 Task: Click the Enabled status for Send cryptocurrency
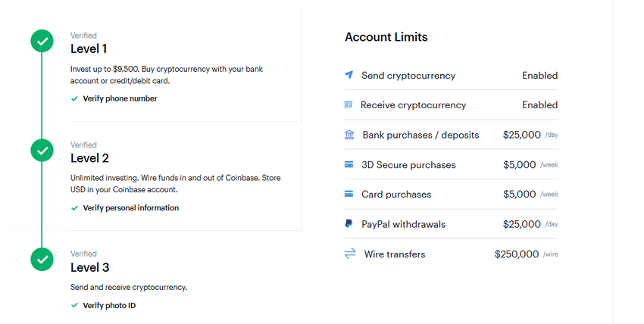coord(539,75)
